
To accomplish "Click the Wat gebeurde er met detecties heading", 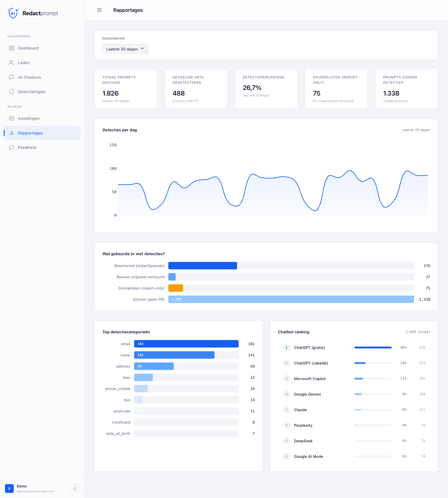I will pos(133,254).
